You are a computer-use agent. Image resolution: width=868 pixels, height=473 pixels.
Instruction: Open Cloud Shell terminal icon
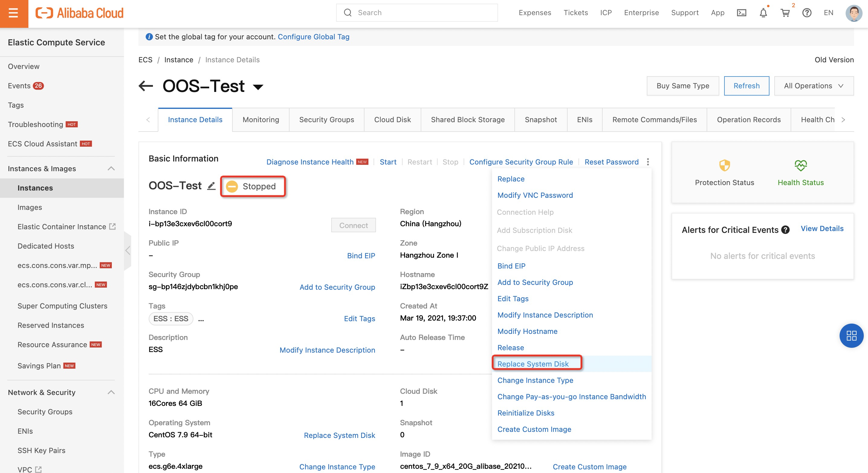[x=741, y=13]
